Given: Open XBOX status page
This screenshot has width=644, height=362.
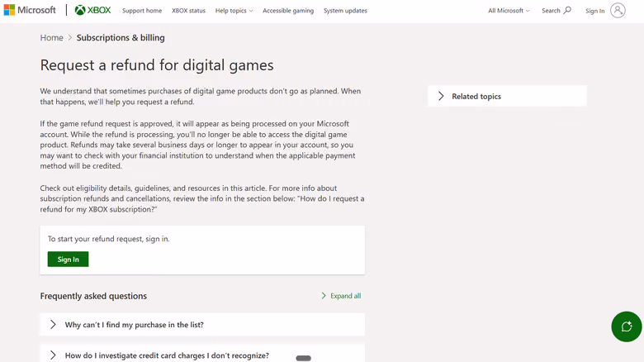Looking at the screenshot, I should click(x=188, y=11).
